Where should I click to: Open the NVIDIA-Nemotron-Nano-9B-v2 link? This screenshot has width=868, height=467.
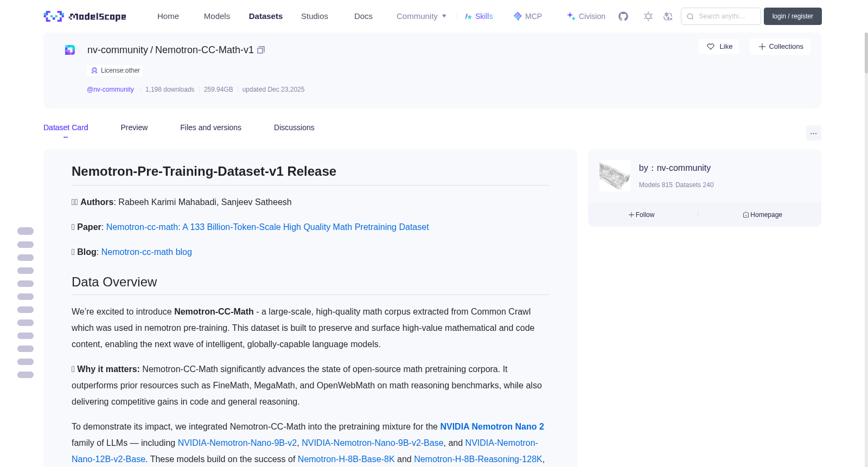237,443
